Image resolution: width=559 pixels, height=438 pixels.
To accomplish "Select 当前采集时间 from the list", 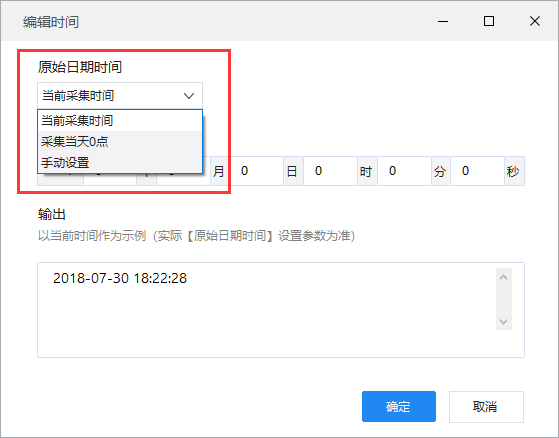I will (x=120, y=120).
